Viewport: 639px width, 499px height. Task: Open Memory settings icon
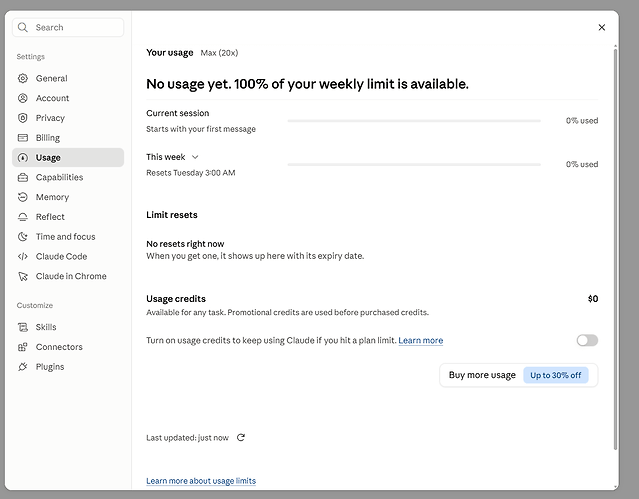(23, 197)
